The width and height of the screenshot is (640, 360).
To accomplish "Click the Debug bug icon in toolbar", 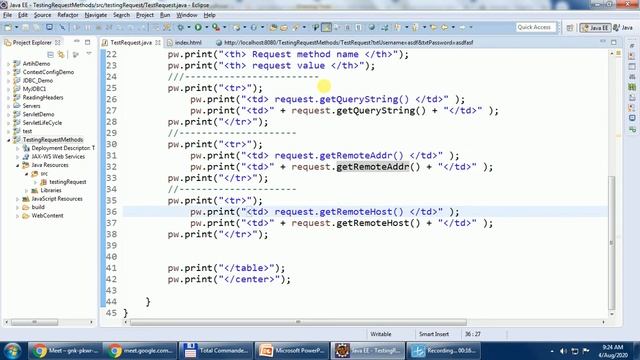I will (x=180, y=27).
